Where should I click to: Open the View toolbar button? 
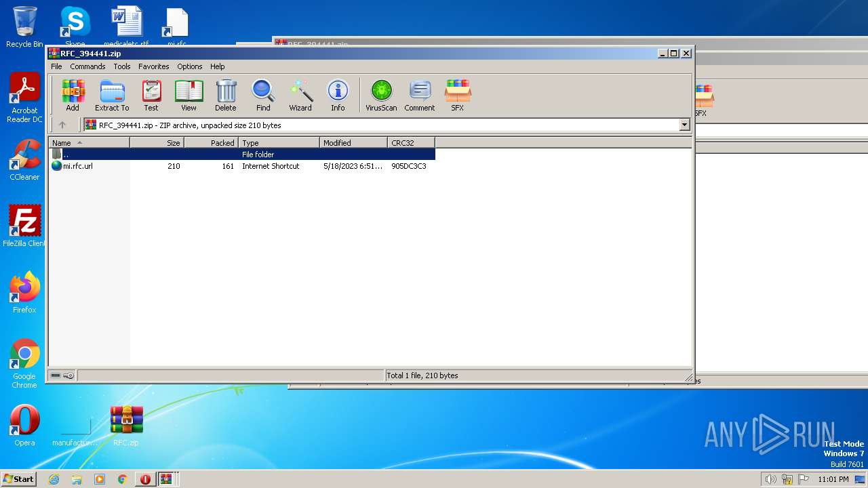[x=189, y=95]
